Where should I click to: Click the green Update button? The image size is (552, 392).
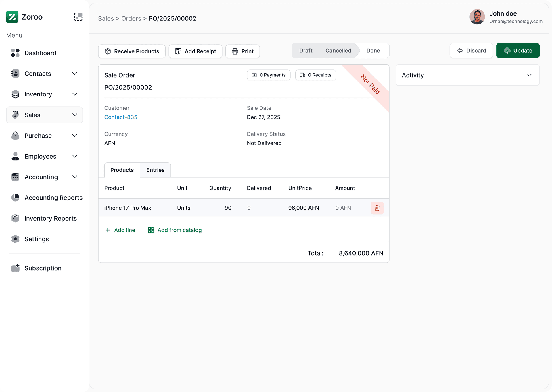(517, 51)
